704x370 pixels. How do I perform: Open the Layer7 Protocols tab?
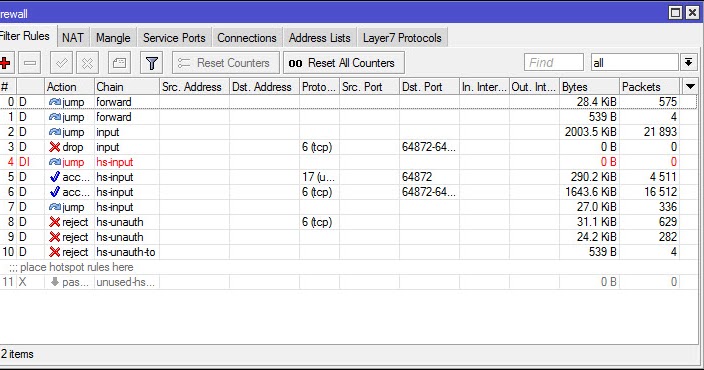coord(402,38)
